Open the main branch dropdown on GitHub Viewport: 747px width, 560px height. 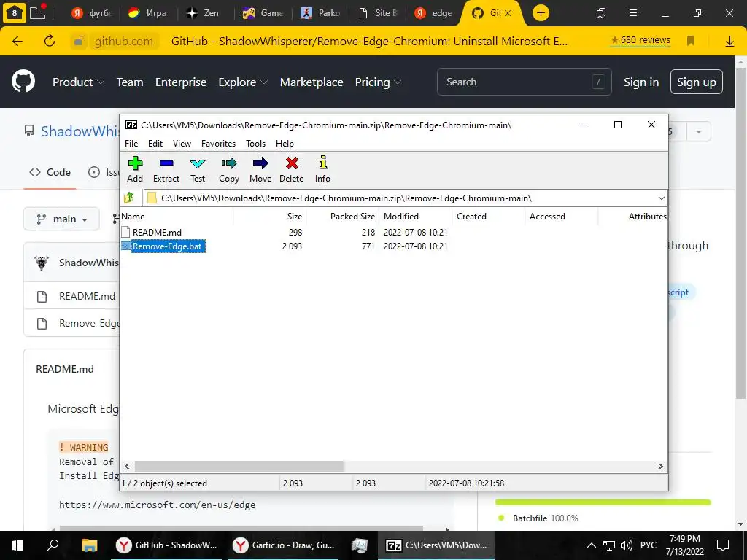pyautogui.click(x=61, y=219)
